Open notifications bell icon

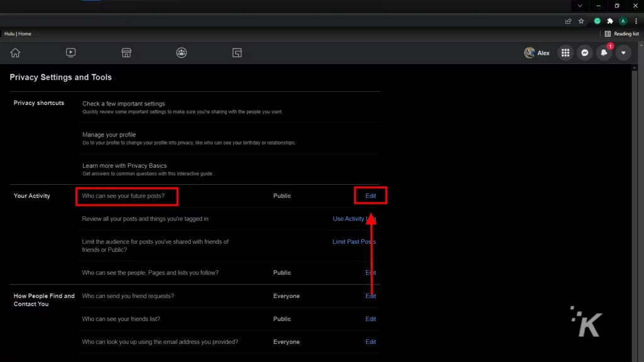(604, 53)
